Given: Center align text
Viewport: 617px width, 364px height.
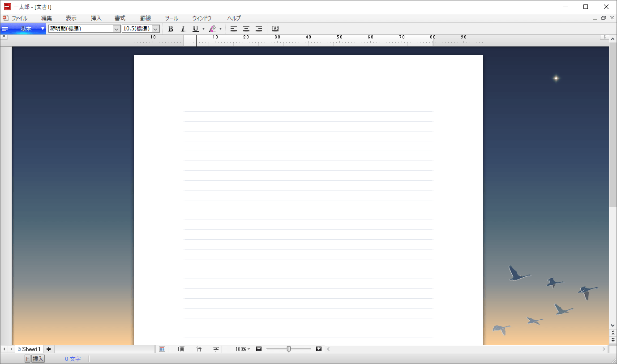Looking at the screenshot, I should tap(246, 29).
